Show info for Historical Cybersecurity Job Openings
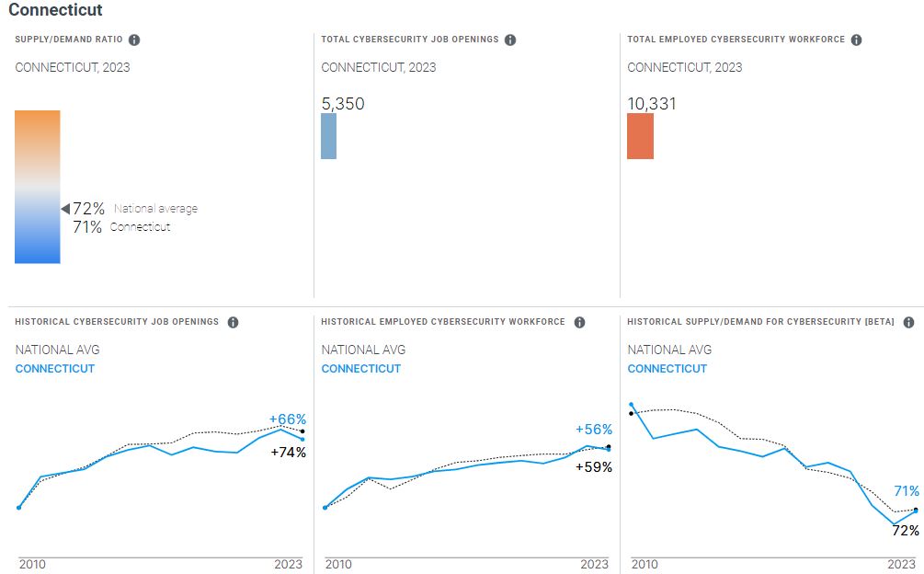924x574 pixels. [233, 322]
